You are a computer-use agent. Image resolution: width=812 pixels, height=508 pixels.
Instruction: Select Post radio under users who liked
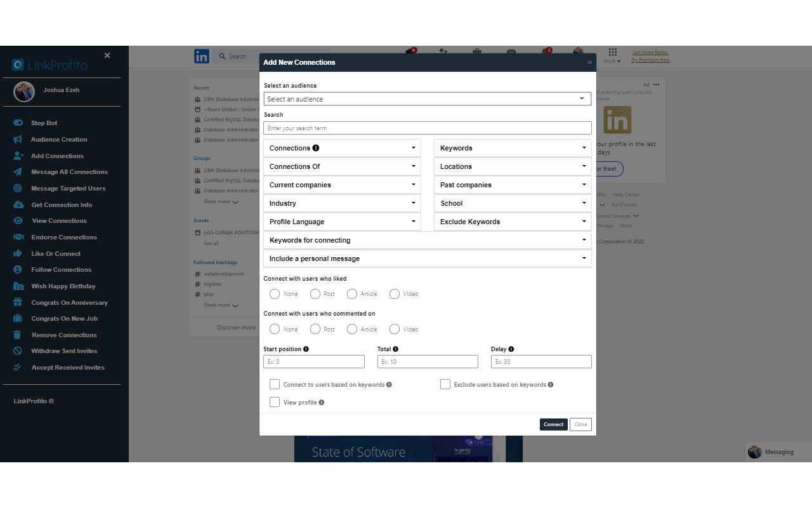(315, 294)
